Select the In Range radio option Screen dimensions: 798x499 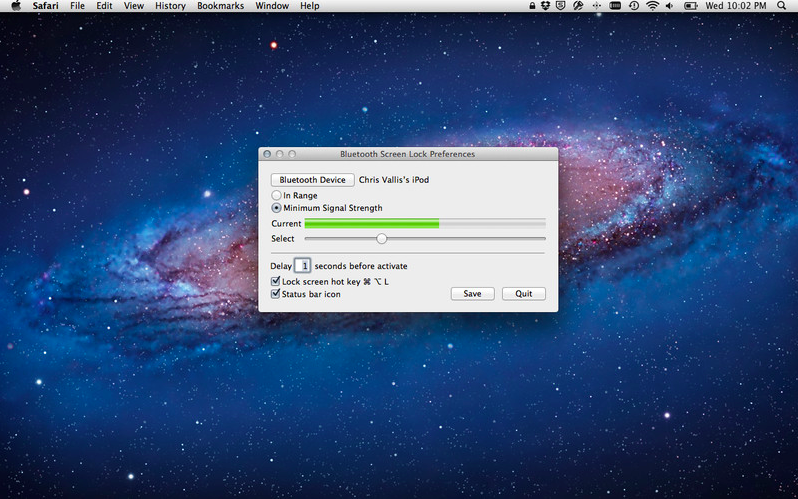[x=276, y=195]
